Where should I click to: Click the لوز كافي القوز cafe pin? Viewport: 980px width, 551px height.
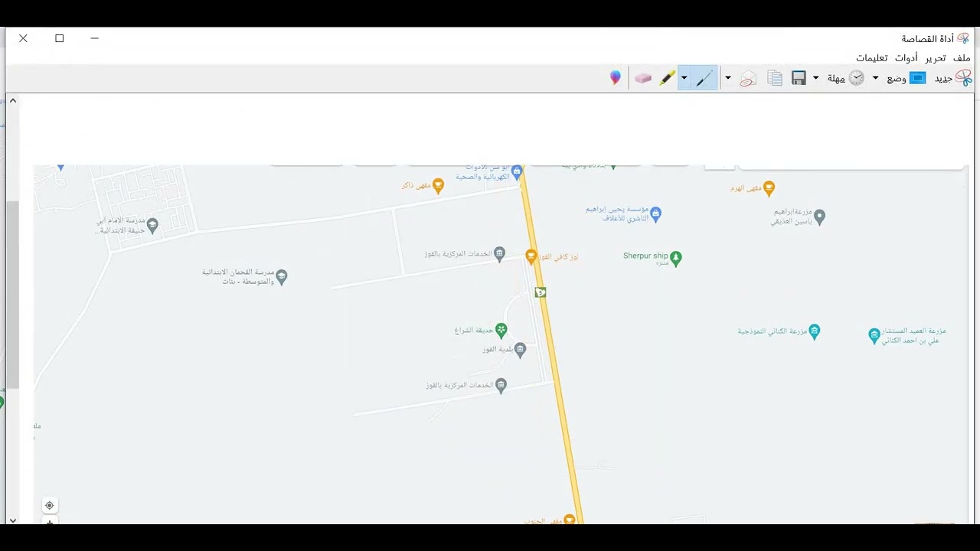point(531,256)
